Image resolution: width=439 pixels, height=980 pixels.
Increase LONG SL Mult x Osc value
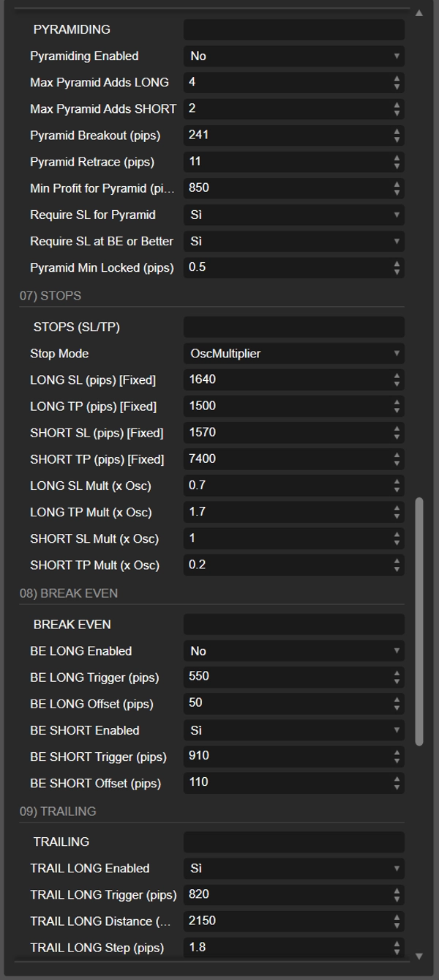pos(397,482)
